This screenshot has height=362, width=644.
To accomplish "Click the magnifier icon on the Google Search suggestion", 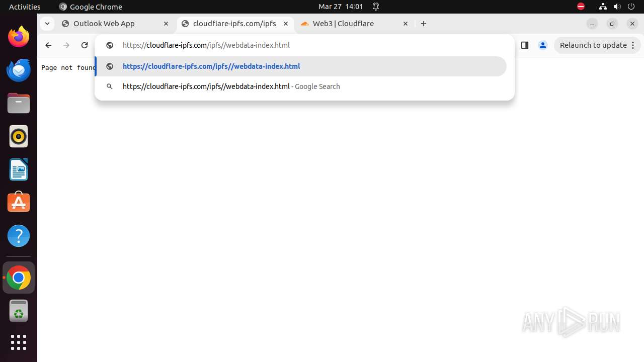I will click(x=109, y=86).
